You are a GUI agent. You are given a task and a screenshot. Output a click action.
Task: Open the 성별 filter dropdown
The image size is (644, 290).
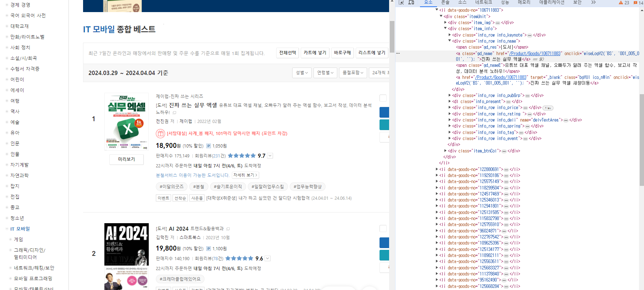[x=302, y=73]
